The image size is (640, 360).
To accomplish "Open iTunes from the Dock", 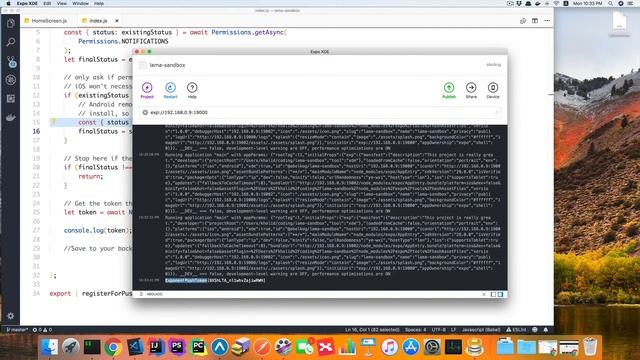I will tap(389, 347).
